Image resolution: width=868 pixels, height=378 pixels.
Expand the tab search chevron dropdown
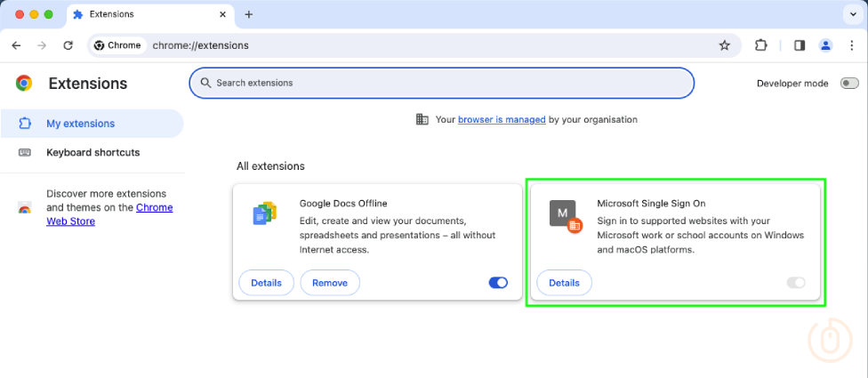coord(853,14)
